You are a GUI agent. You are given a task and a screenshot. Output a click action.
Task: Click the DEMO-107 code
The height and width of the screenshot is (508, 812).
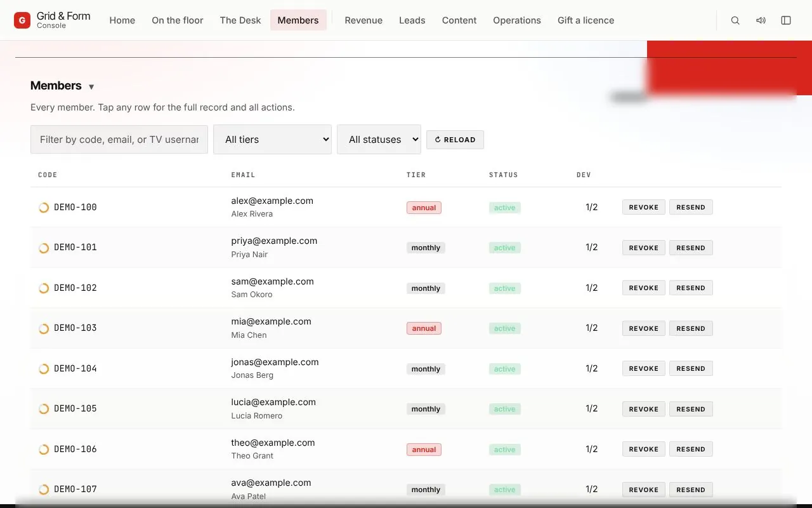point(75,489)
